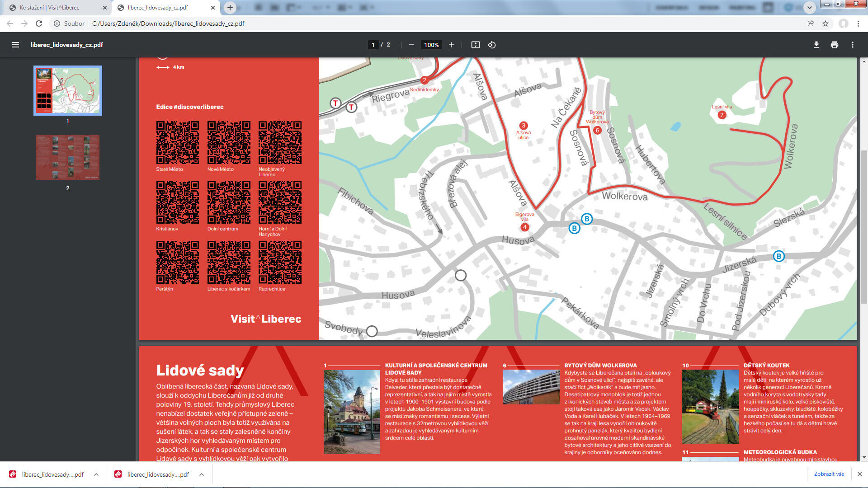The image size is (868, 488).
Task: Expand options for second downloaded PDF
Action: pos(202,474)
